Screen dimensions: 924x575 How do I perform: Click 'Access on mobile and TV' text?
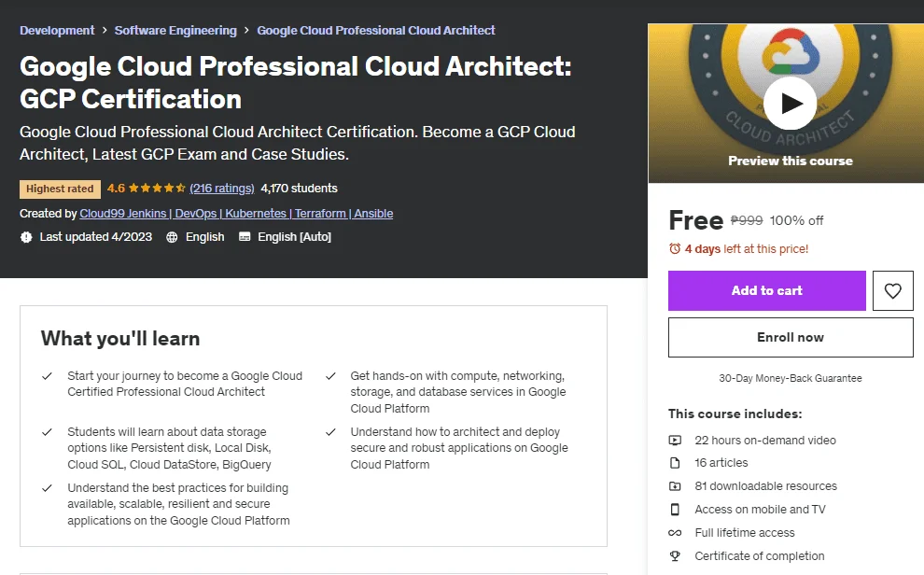click(760, 509)
